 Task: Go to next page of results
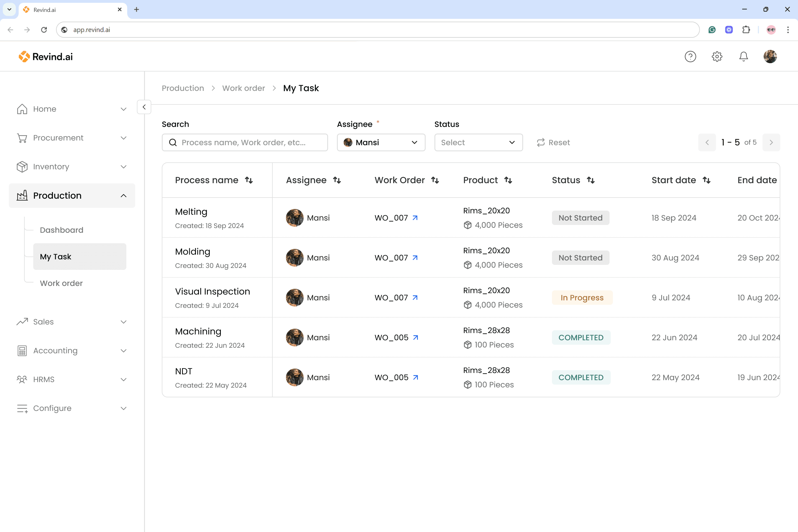point(771,142)
